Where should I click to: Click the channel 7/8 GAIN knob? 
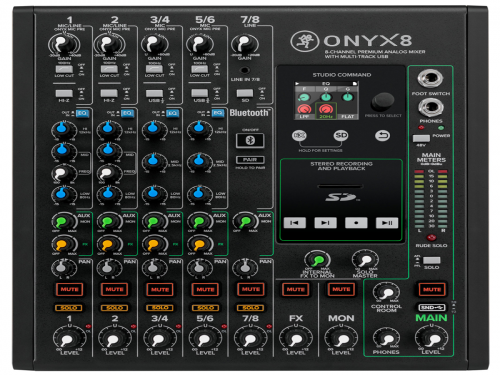click(245, 44)
